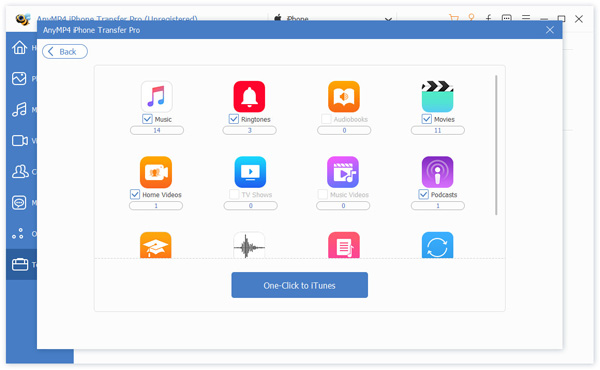Toggle the TV Shows checkbox
Image resolution: width=600 pixels, height=370 pixels.
click(x=234, y=194)
